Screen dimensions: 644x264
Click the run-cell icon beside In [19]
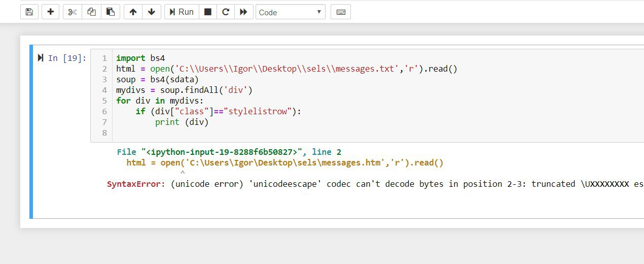(41, 58)
